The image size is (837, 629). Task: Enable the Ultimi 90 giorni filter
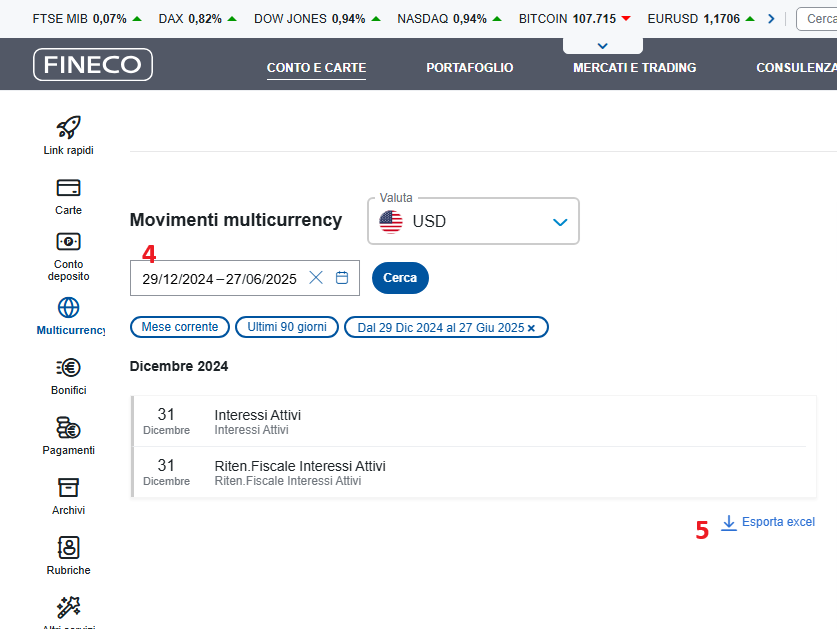287,327
